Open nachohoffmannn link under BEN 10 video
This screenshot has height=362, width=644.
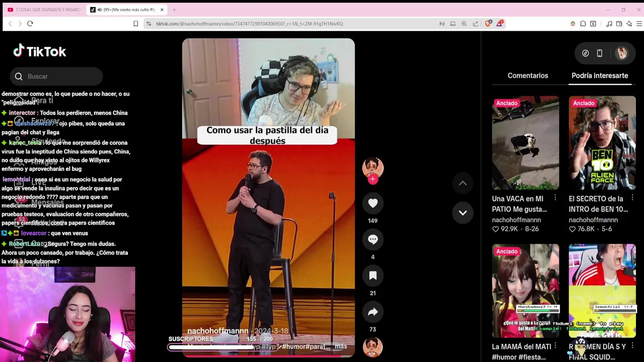(x=593, y=220)
